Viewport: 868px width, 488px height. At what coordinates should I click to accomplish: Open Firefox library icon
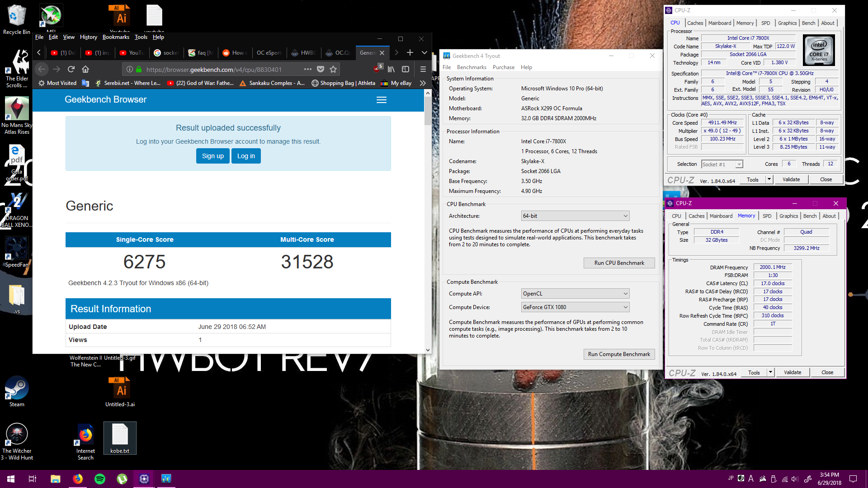(x=391, y=69)
